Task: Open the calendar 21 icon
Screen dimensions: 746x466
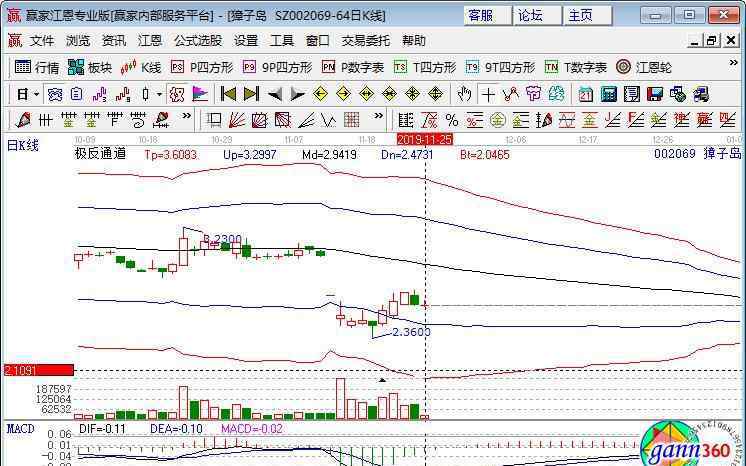Action: (586, 94)
